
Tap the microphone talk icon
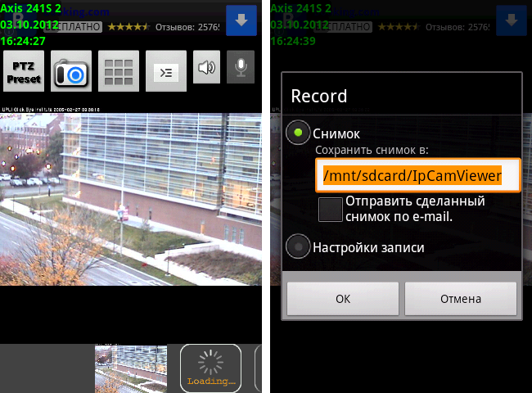point(241,67)
